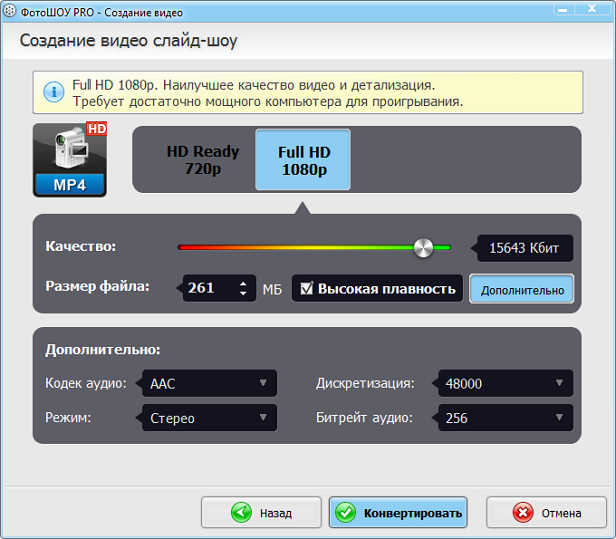The height and width of the screenshot is (539, 616).
Task: Click the red cross icon on Отмена
Action: coord(523,512)
